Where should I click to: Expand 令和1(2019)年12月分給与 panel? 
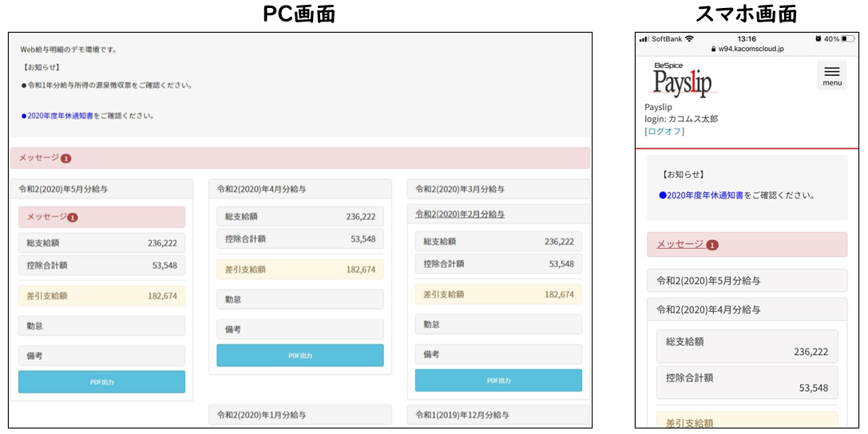(498, 415)
